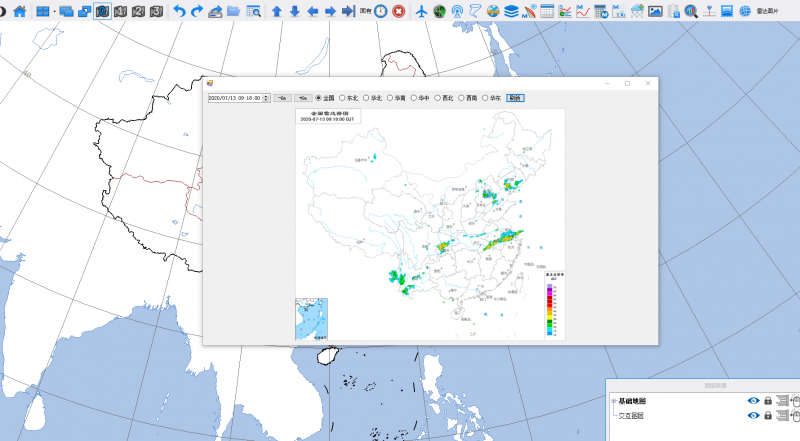Image resolution: width=800 pixels, height=441 pixels.
Task: Toggle visibility of 基础地图 layer
Action: (x=753, y=401)
